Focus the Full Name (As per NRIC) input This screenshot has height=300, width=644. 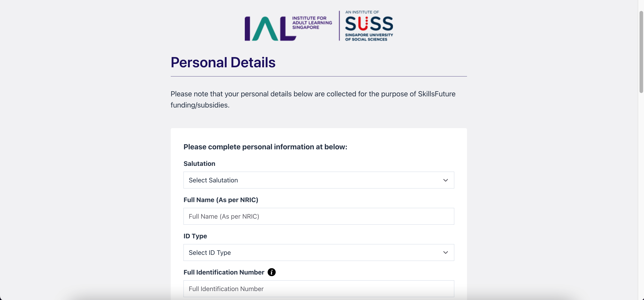[x=318, y=216]
